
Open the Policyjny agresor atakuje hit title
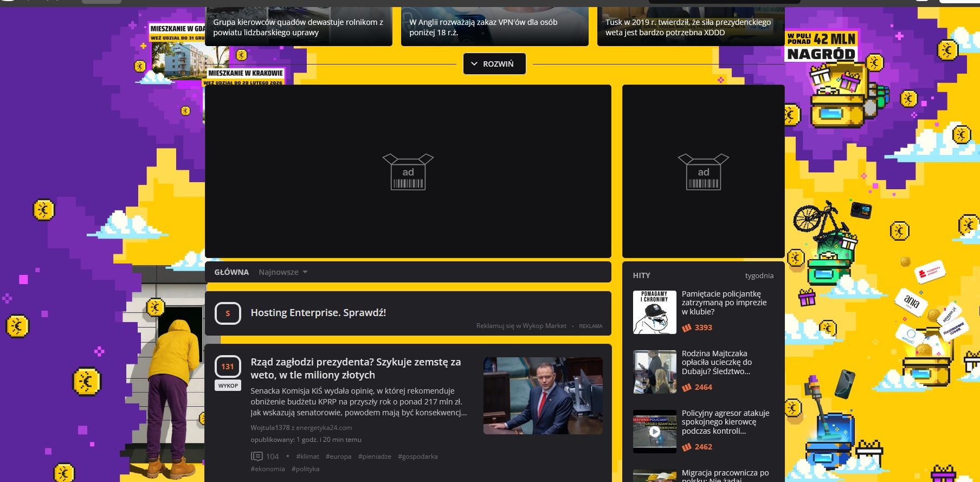pyautogui.click(x=725, y=422)
